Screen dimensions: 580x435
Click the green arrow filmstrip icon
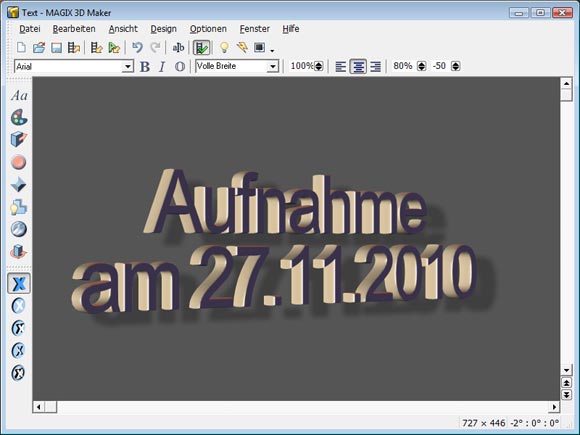pyautogui.click(x=114, y=47)
